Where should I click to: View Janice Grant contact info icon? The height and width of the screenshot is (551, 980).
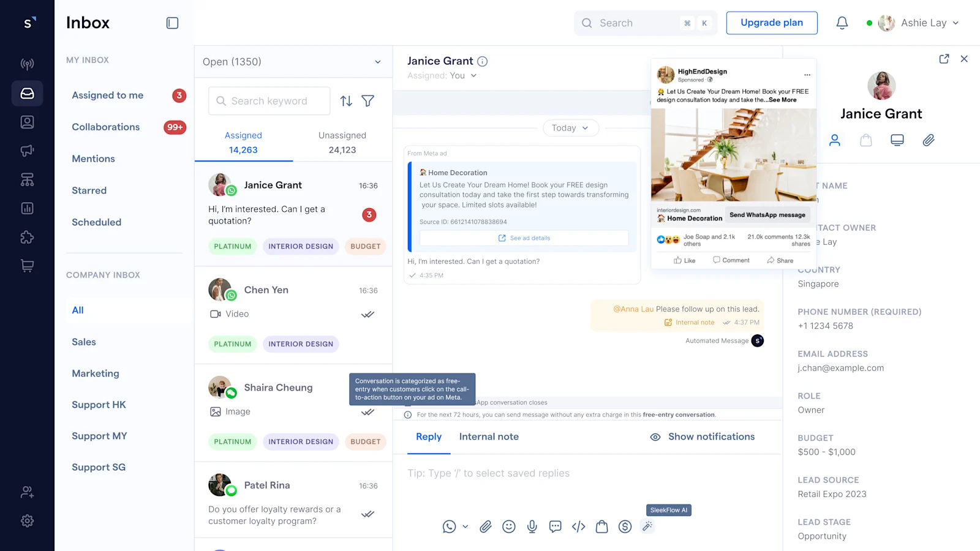point(483,61)
